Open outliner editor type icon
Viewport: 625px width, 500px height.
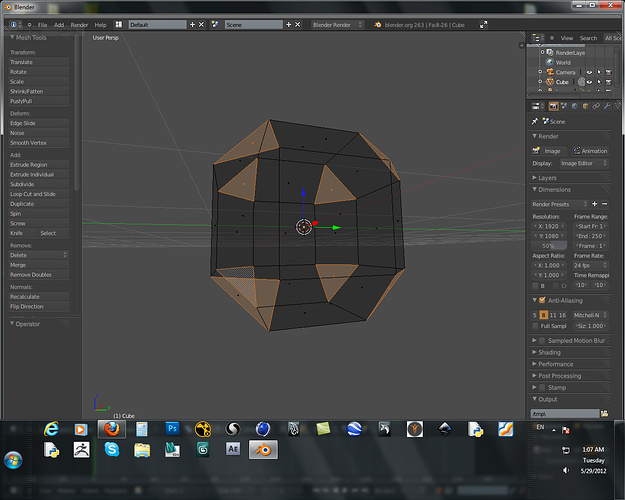[x=537, y=38]
